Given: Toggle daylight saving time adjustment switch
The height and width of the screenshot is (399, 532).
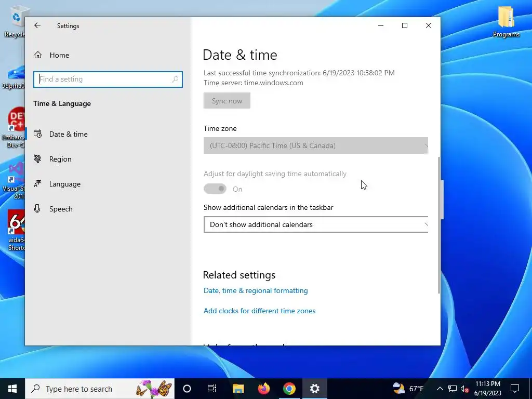Looking at the screenshot, I should click(x=215, y=189).
